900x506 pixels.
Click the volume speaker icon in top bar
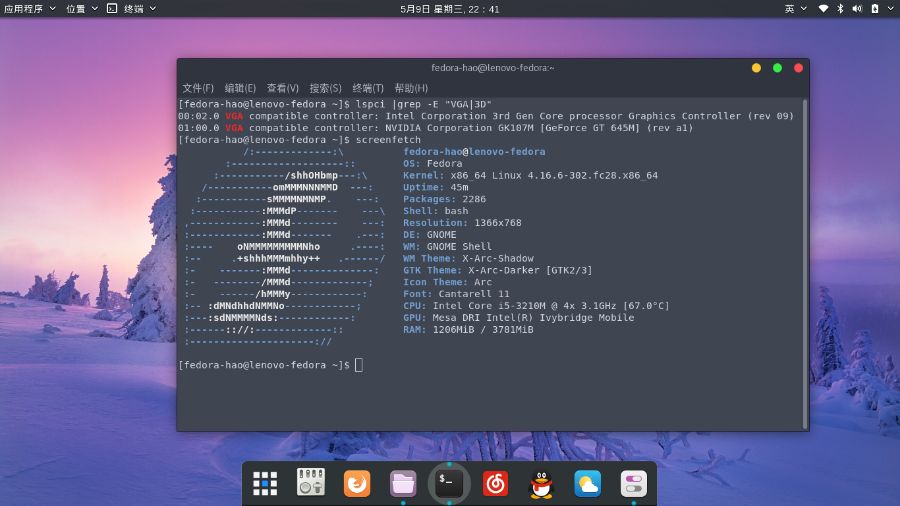[x=858, y=9]
